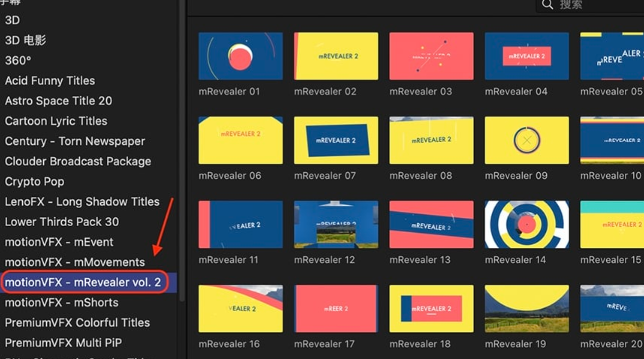Select the mRevealer 13 thumbnail

[x=432, y=225]
